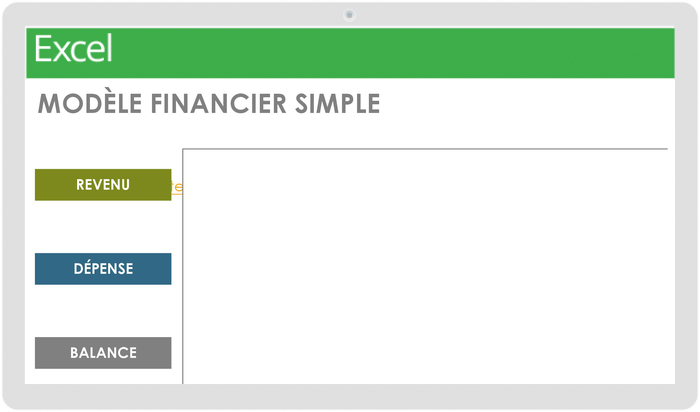
Task: Click the orange link beside REVENU
Action: point(177,187)
